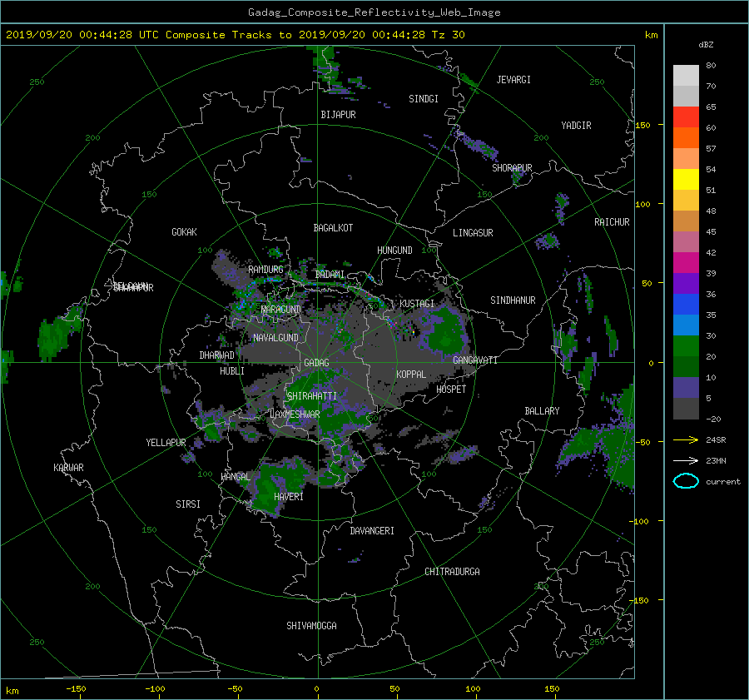The height and width of the screenshot is (700, 749).
Task: Click the DHARWAD city label
Action: click(216, 355)
